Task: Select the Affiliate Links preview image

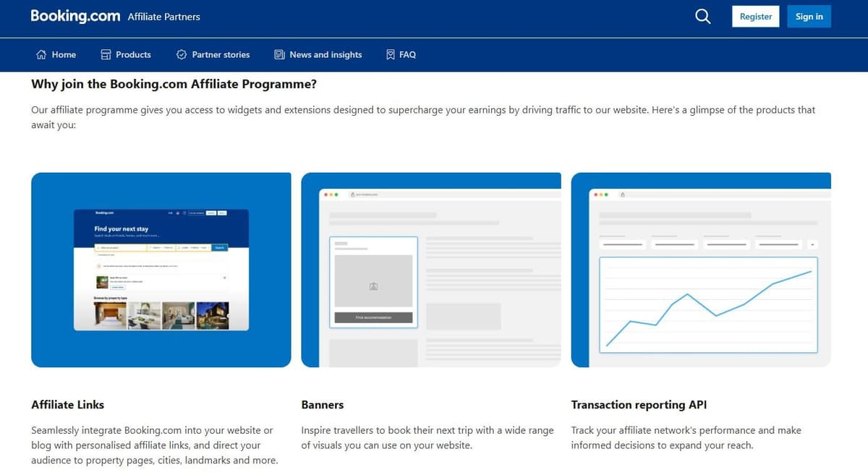Action: pyautogui.click(x=161, y=270)
